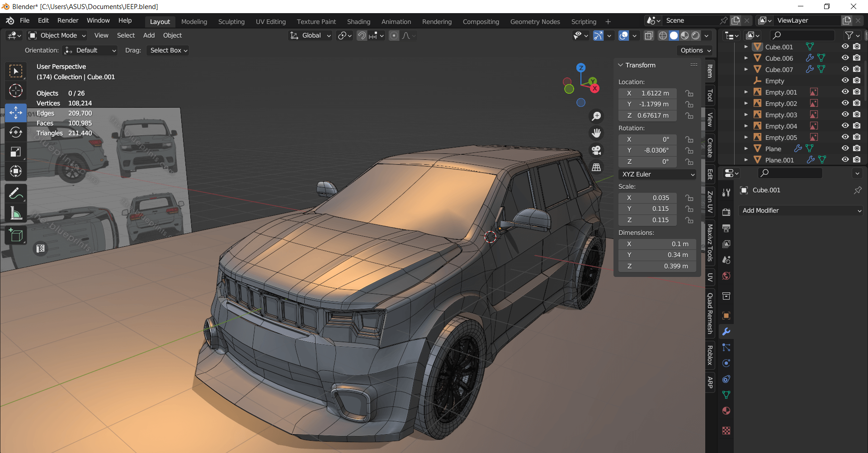Open Physics properties tab
The height and width of the screenshot is (453, 868).
(726, 363)
